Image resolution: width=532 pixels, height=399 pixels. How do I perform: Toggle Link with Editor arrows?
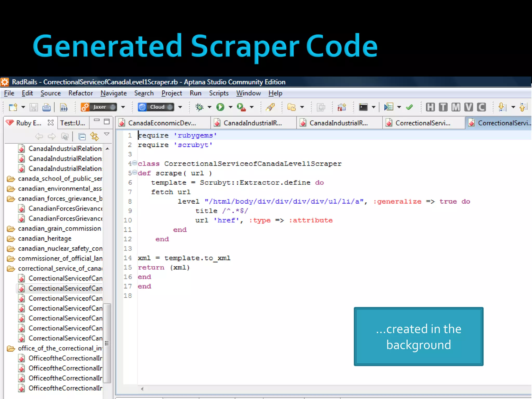[94, 136]
